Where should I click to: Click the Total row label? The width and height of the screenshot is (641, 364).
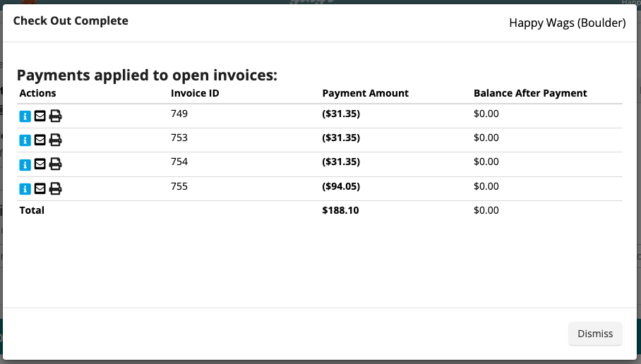(x=32, y=210)
